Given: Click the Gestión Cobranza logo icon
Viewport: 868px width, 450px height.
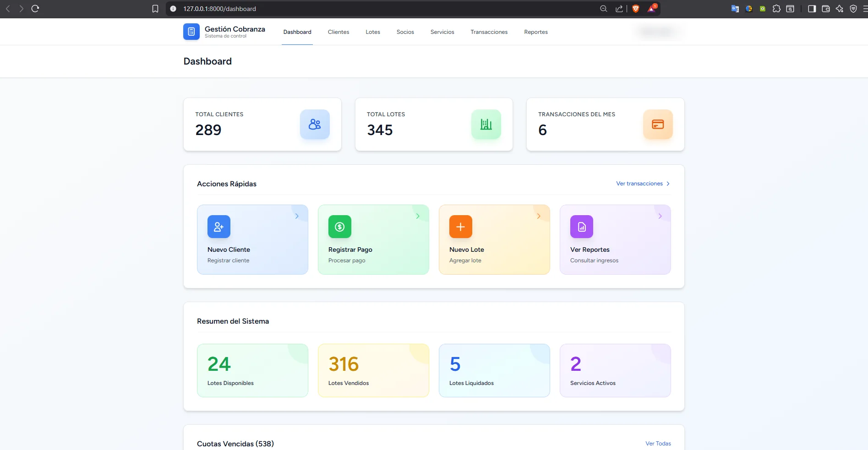Looking at the screenshot, I should pyautogui.click(x=191, y=32).
